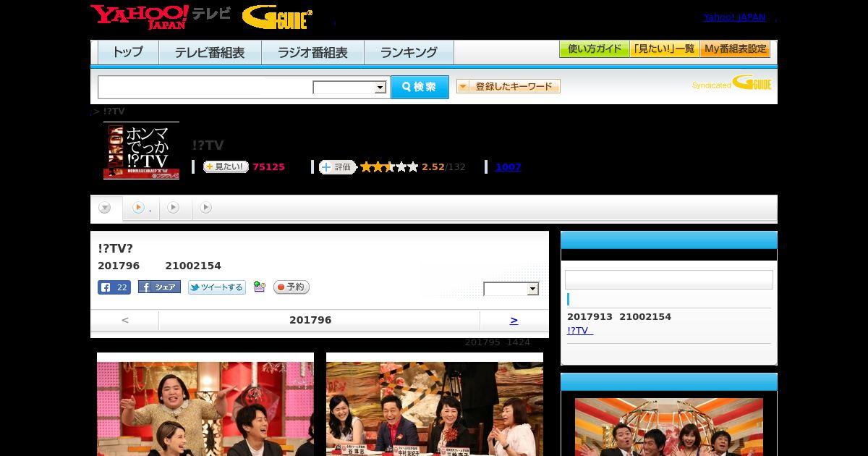
Task: Click the 予約 record button
Action: (291, 287)
